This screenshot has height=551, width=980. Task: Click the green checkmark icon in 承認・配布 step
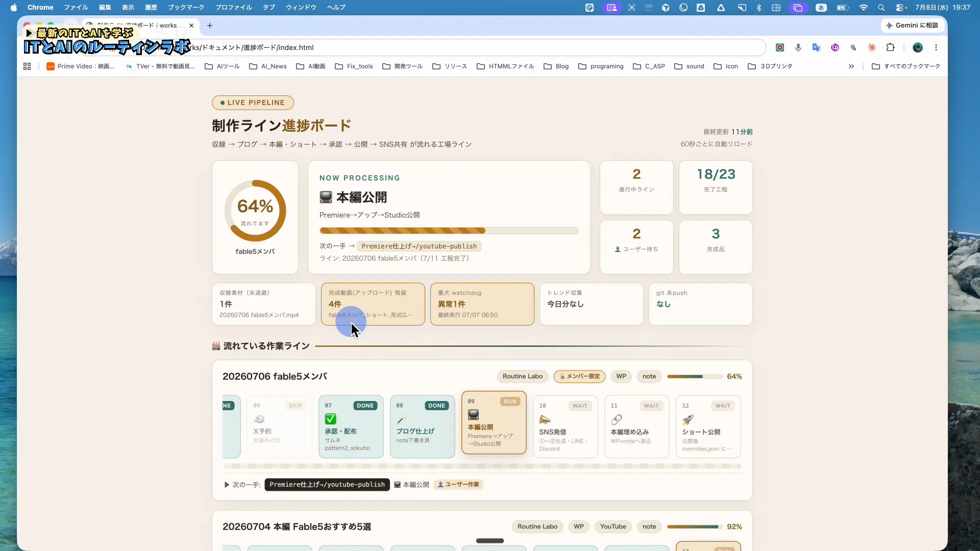(x=331, y=419)
